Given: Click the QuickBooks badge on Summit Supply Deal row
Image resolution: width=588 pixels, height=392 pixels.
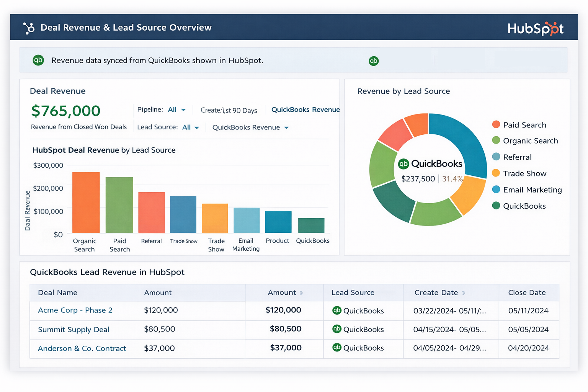Looking at the screenshot, I should coord(337,329).
